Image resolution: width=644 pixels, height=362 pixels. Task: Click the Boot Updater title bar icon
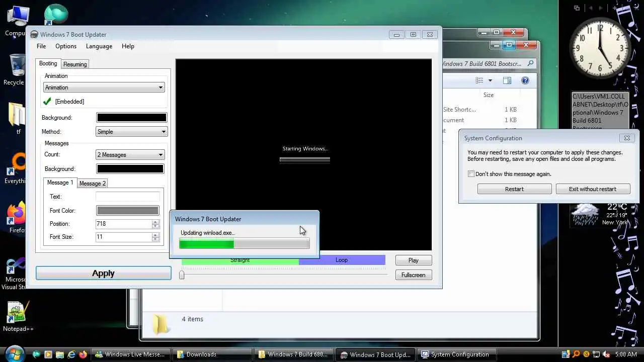[x=34, y=35]
